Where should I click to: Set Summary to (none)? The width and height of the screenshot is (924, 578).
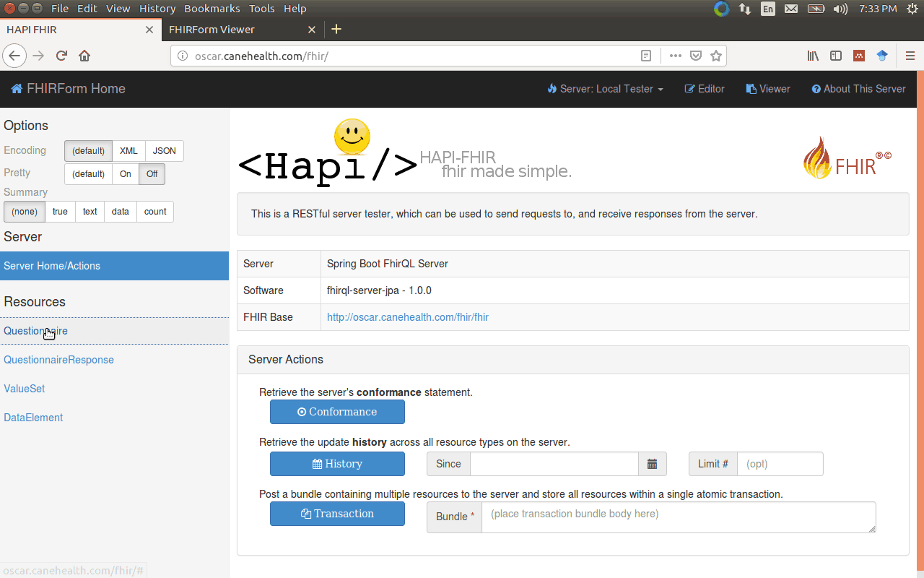(25, 212)
